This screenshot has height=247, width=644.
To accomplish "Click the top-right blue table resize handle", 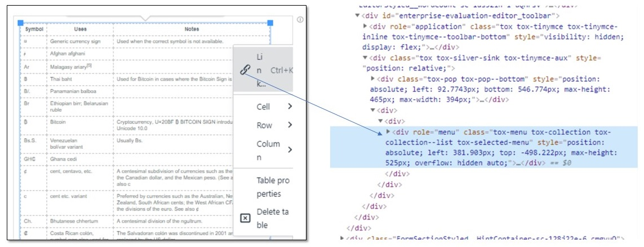I will pyautogui.click(x=270, y=23).
